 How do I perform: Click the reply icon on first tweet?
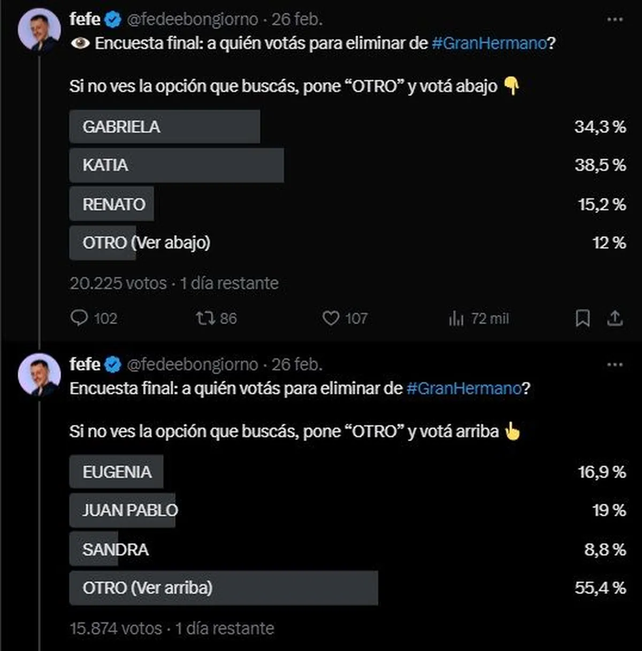[x=81, y=318]
